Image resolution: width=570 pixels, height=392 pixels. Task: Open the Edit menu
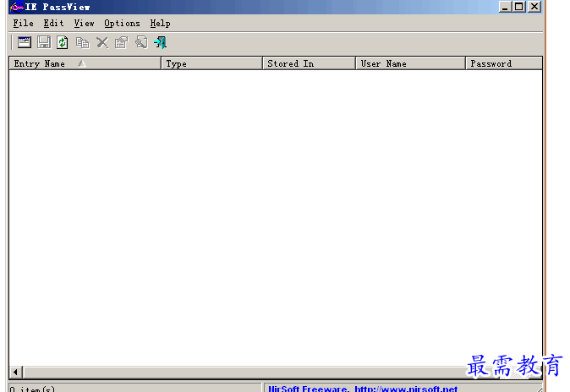53,24
